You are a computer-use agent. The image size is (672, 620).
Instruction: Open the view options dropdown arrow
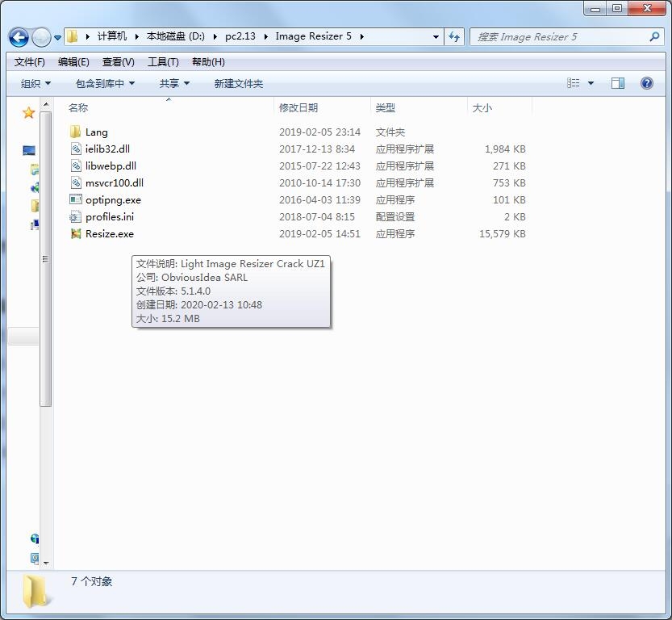click(x=591, y=83)
